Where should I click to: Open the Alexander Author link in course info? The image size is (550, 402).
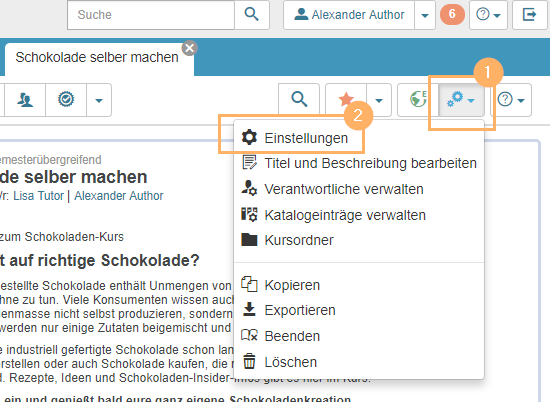(119, 196)
